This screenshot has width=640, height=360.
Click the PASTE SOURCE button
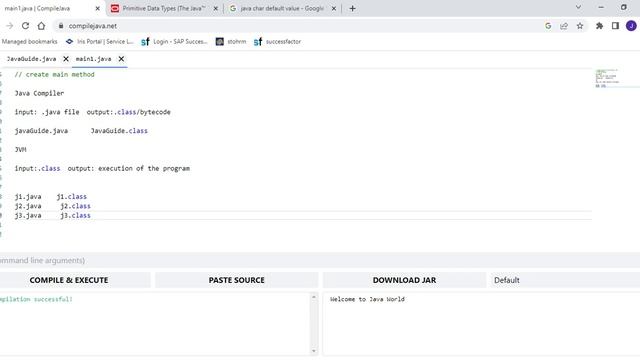[x=236, y=280]
